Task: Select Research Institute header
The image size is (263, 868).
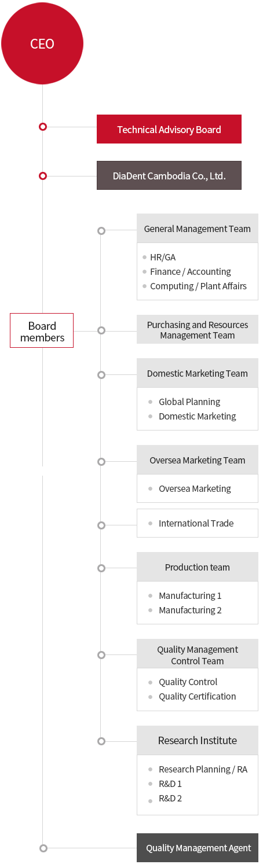Action: point(198,741)
